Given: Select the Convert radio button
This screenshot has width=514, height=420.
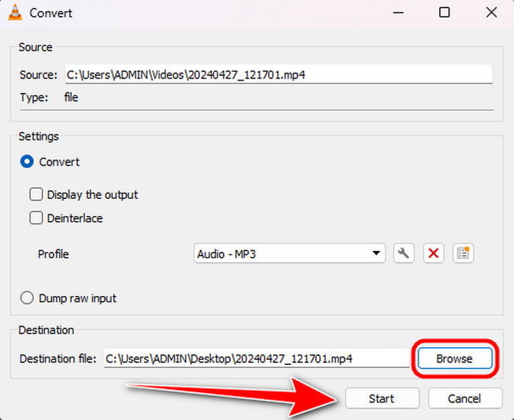Looking at the screenshot, I should (x=27, y=162).
